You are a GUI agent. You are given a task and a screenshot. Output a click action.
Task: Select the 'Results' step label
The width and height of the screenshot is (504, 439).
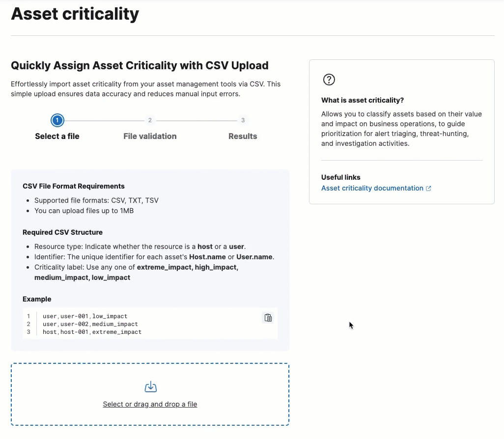(243, 136)
